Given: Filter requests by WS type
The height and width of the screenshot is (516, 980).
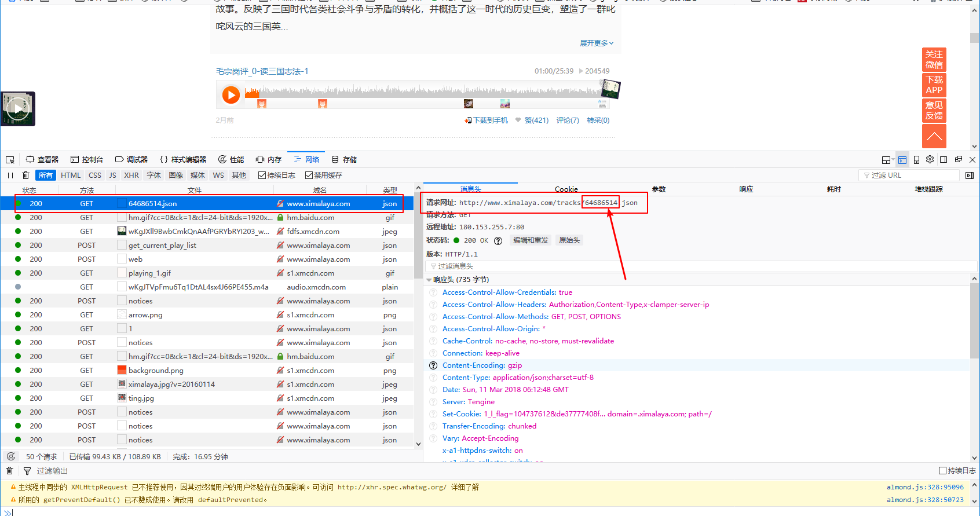Looking at the screenshot, I should [218, 175].
